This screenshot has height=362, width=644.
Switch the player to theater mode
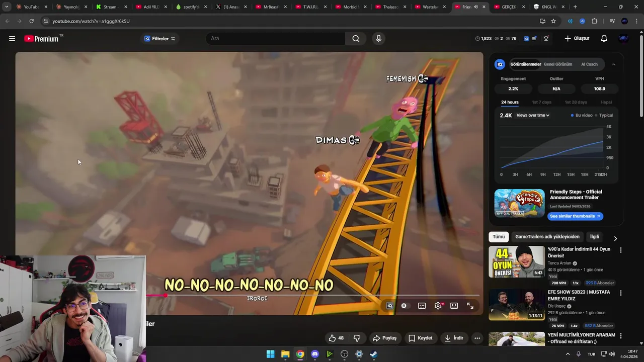click(454, 306)
